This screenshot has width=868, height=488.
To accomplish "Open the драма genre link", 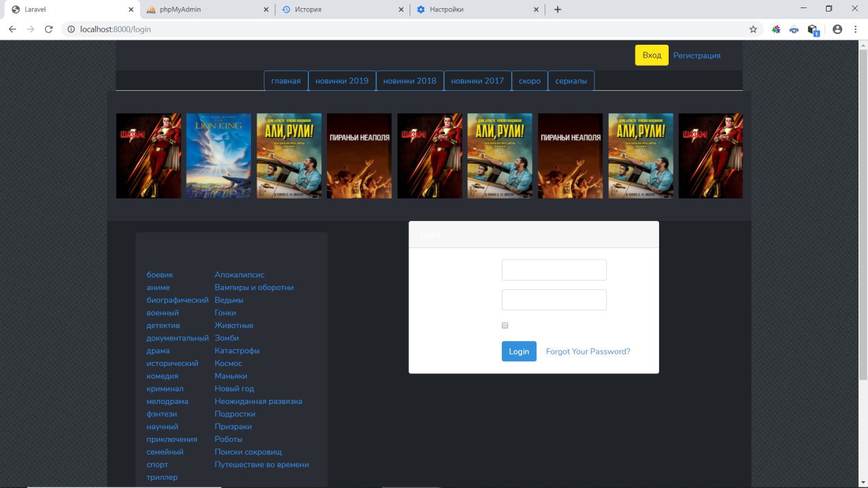I will 158,351.
